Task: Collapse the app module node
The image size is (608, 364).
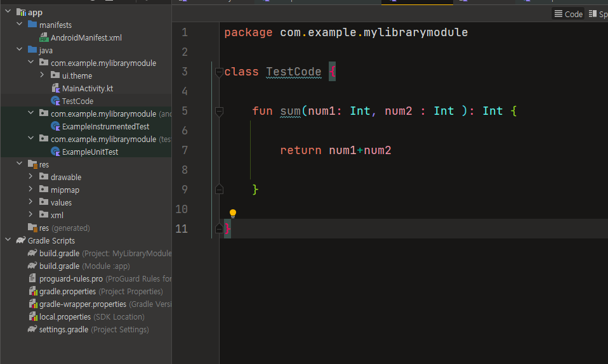Action: [8, 11]
